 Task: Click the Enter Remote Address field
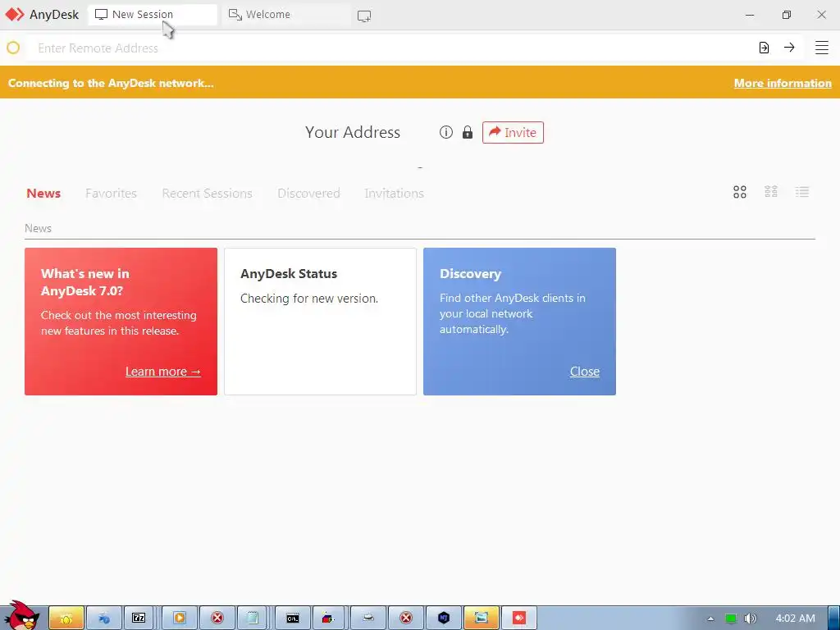[391, 48]
